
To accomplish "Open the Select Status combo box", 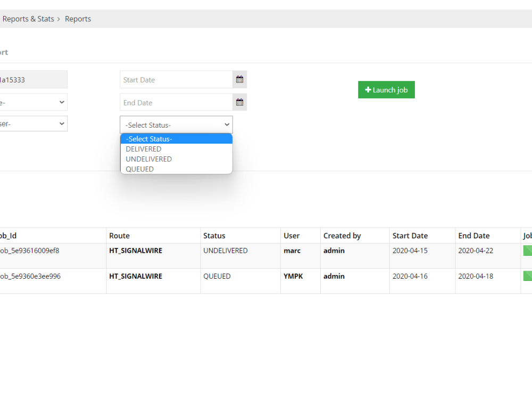I will [176, 124].
